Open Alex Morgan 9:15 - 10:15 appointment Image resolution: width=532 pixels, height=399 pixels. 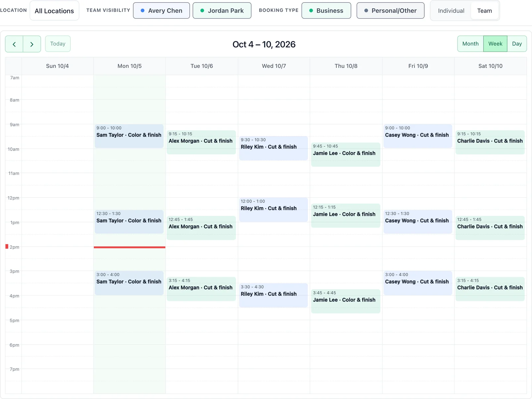point(201,142)
